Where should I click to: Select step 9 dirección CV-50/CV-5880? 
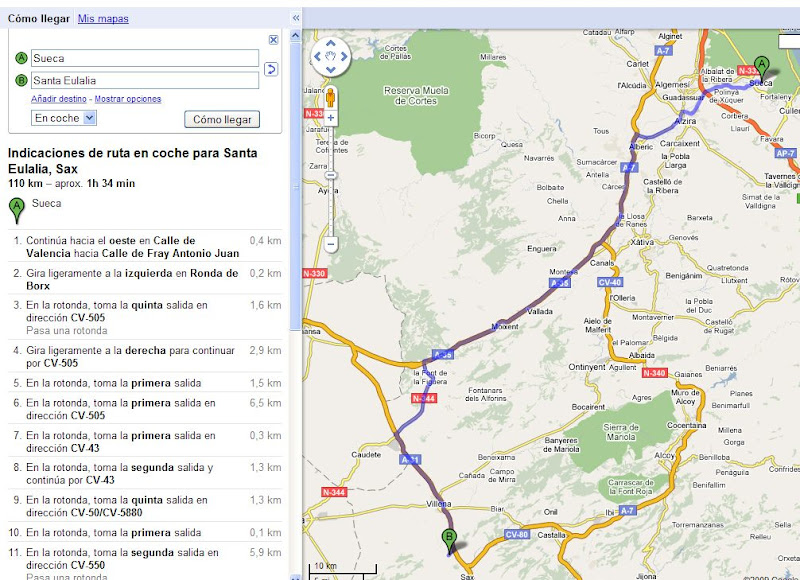[145, 506]
